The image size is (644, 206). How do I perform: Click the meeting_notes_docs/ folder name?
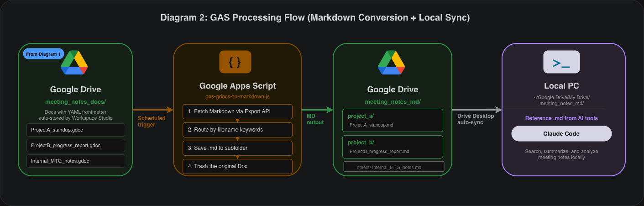[x=75, y=101]
